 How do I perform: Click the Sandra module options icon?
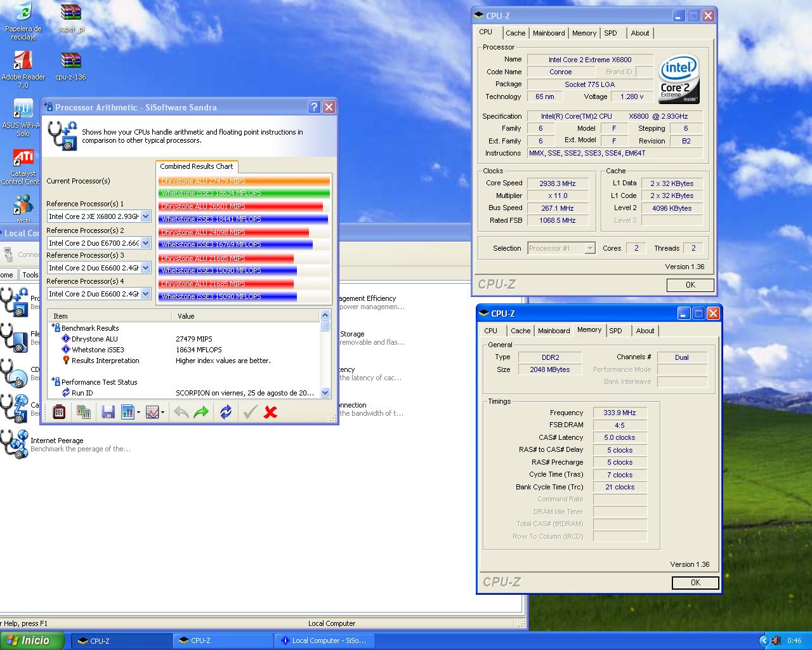pos(59,413)
